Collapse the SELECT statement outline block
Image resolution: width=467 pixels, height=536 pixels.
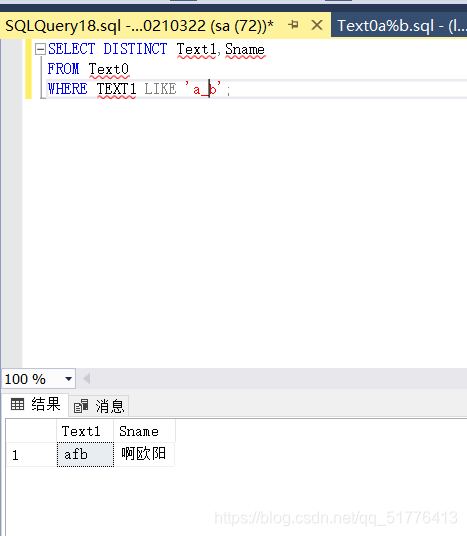click(x=40, y=49)
